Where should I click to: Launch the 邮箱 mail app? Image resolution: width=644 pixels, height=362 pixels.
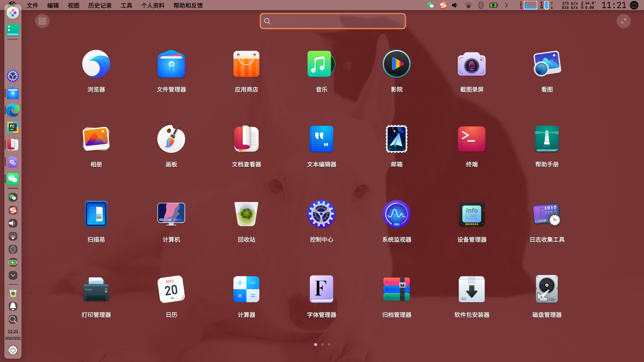(397, 139)
